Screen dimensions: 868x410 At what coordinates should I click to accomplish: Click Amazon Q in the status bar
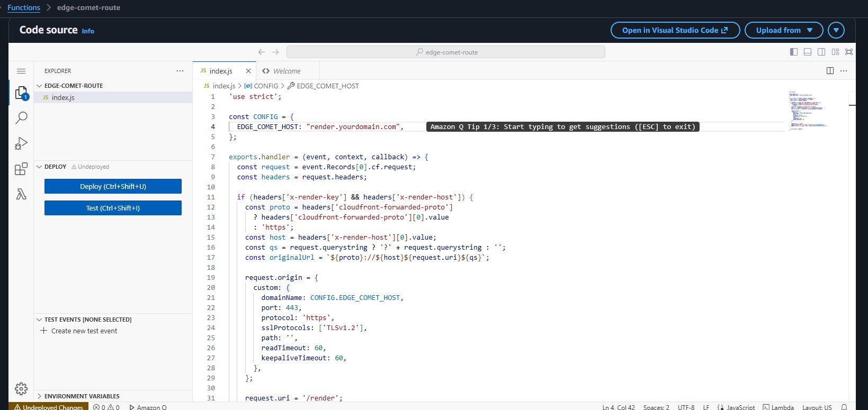[x=148, y=407]
